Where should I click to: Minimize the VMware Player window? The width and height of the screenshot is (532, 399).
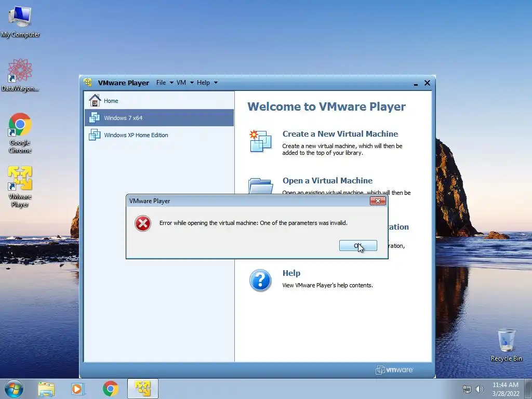click(416, 84)
